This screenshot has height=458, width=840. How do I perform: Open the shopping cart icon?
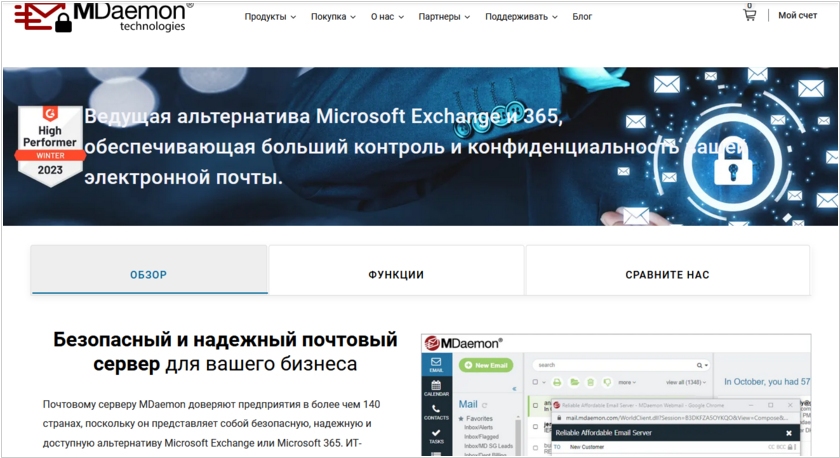pos(749,14)
